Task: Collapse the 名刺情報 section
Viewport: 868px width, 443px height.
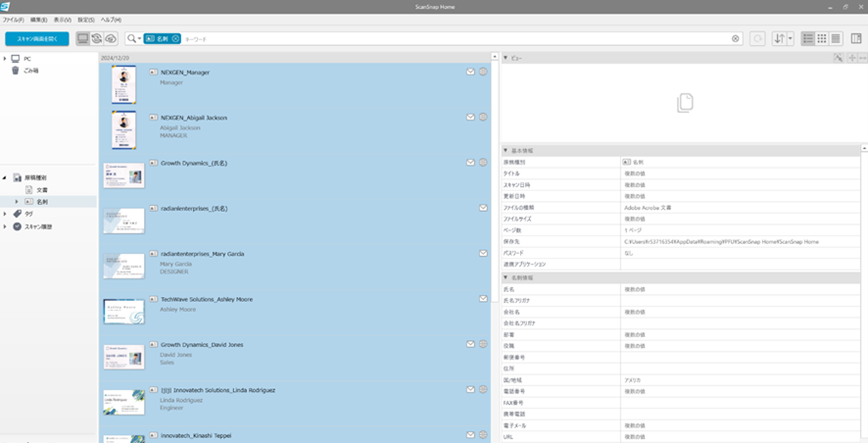Action: [505, 277]
